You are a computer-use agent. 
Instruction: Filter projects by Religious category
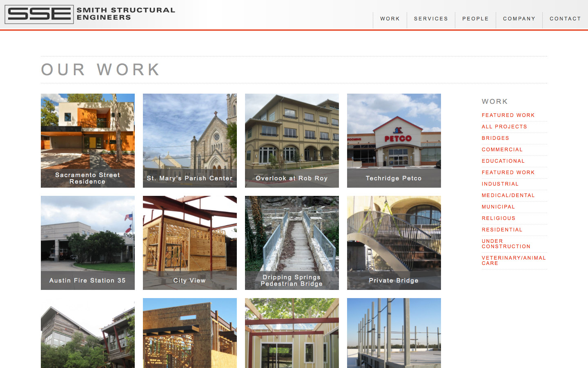pos(499,218)
